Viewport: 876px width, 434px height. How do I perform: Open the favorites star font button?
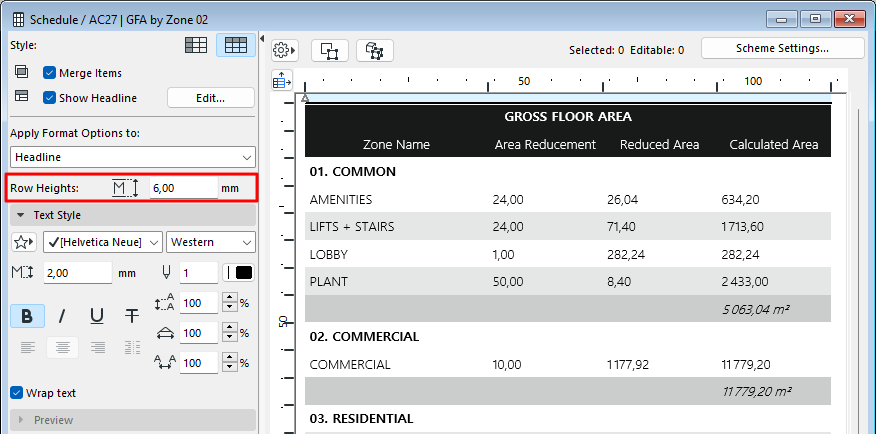click(23, 242)
